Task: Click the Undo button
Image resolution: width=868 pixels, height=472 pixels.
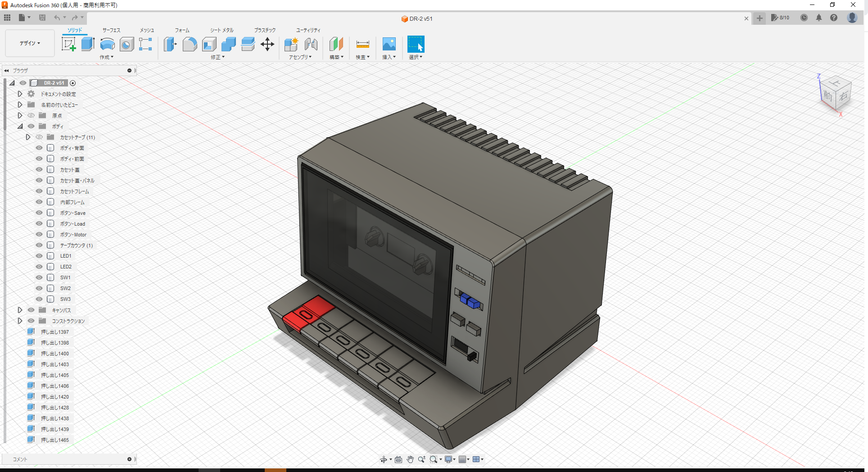Action: pyautogui.click(x=57, y=18)
